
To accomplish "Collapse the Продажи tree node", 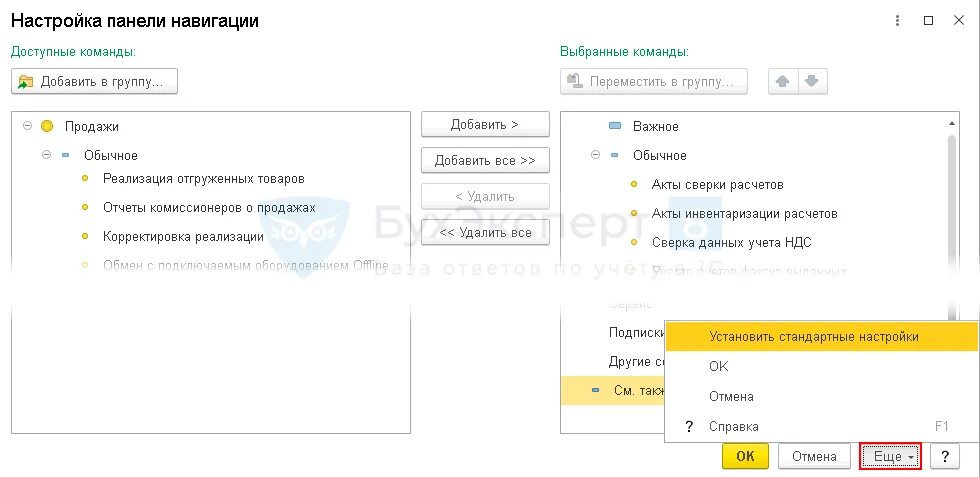I will [27, 127].
